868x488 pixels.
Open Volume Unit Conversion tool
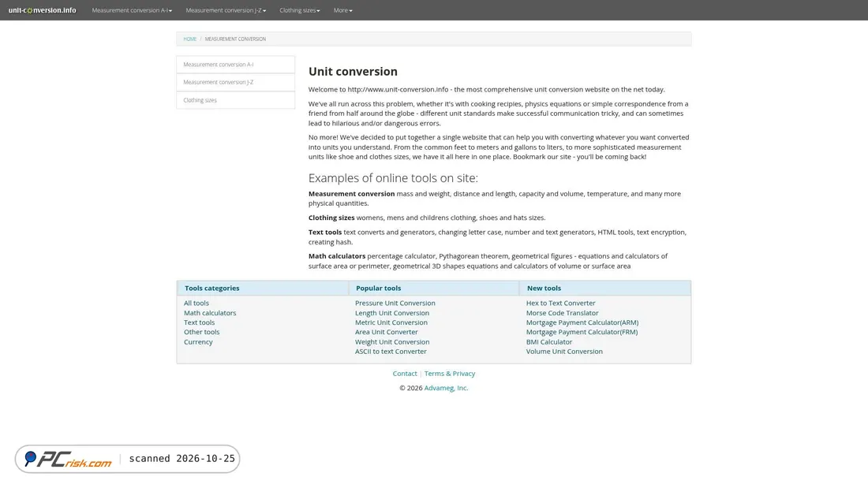click(x=564, y=352)
